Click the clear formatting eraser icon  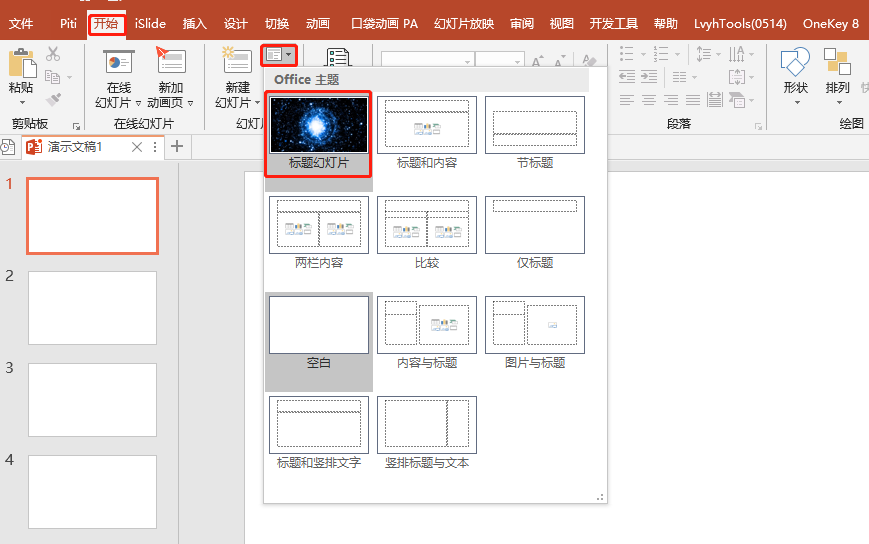tap(589, 60)
